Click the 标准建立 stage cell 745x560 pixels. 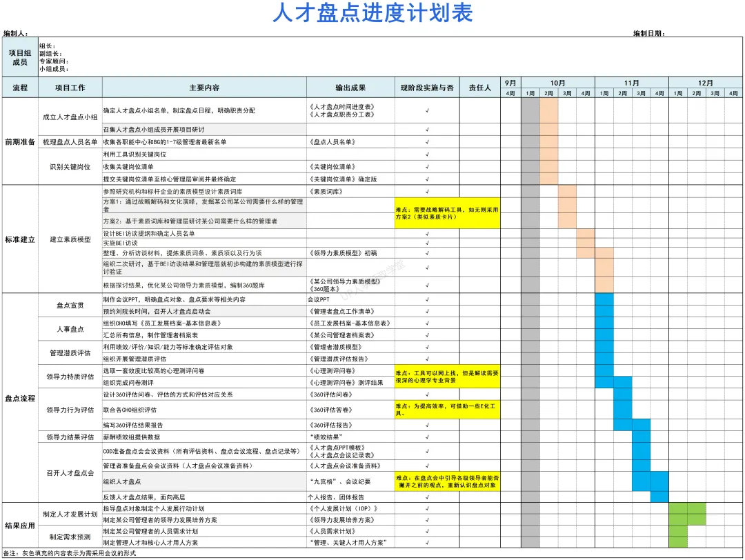point(20,239)
